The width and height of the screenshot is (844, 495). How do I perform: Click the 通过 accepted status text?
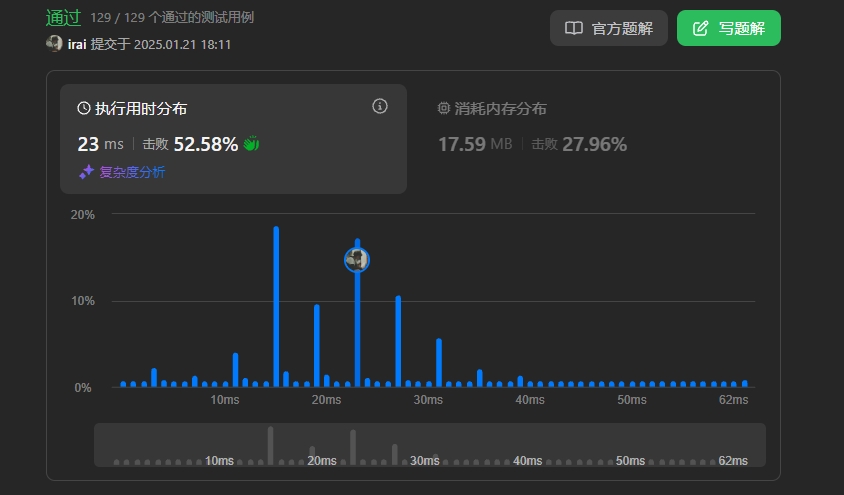coord(64,18)
